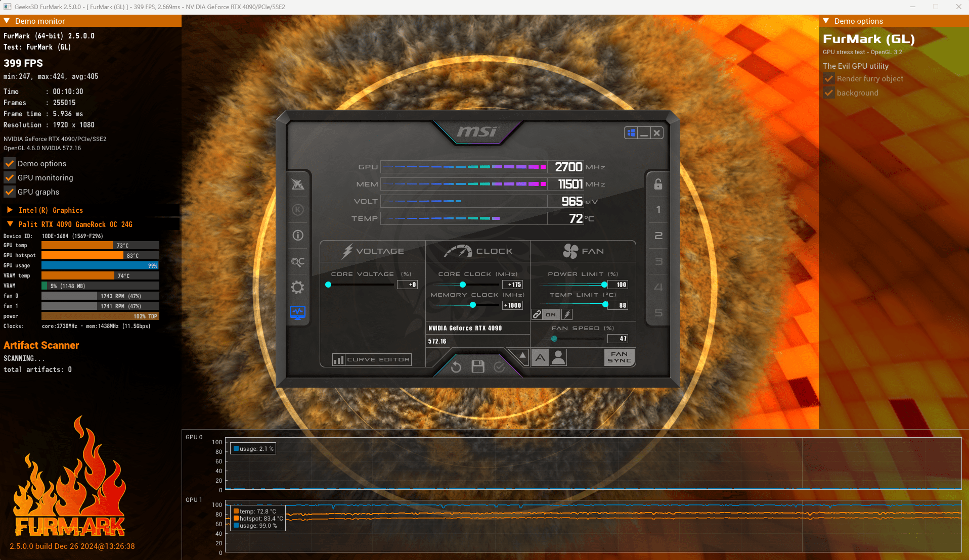Click the Fan Speed slider handle

pos(554,339)
